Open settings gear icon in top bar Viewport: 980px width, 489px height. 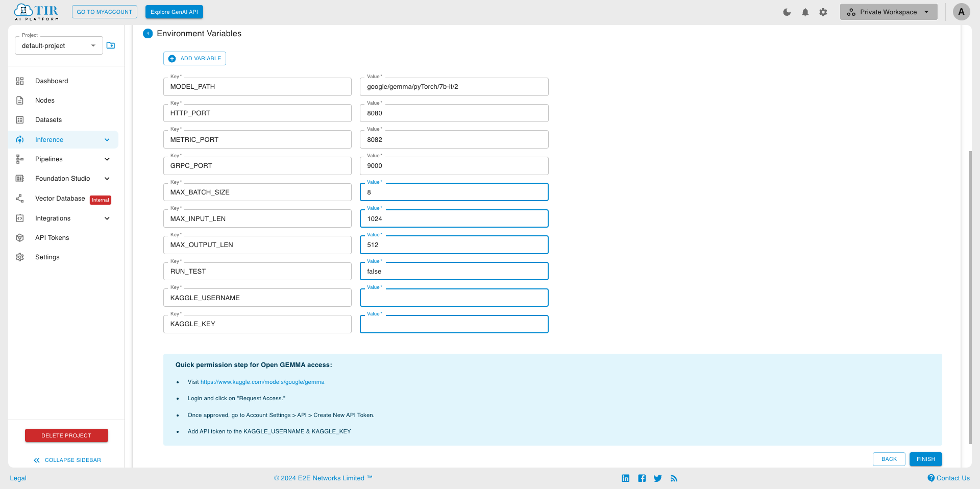coord(823,12)
